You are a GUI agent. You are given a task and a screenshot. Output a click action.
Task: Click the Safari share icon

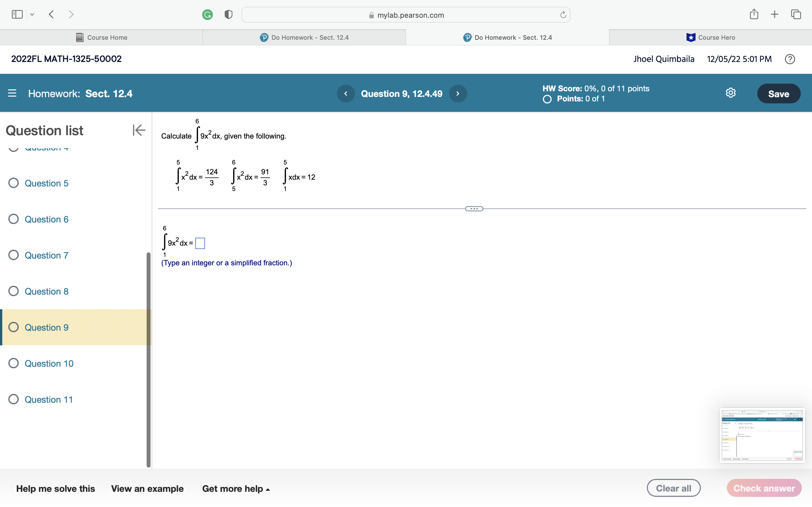[754, 14]
